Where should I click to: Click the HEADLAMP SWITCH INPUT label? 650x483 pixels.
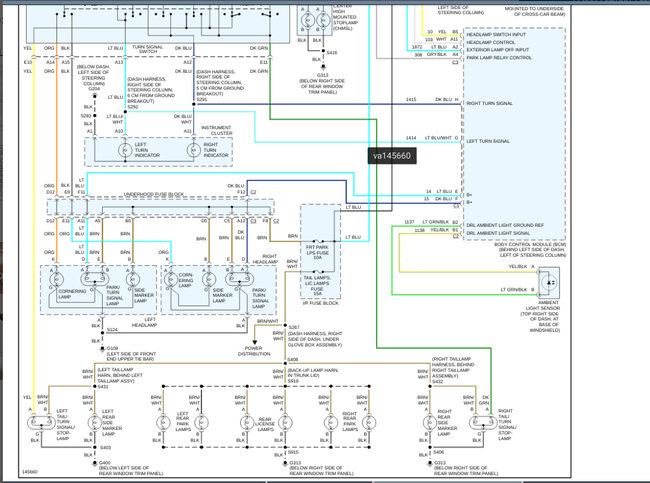tap(496, 34)
